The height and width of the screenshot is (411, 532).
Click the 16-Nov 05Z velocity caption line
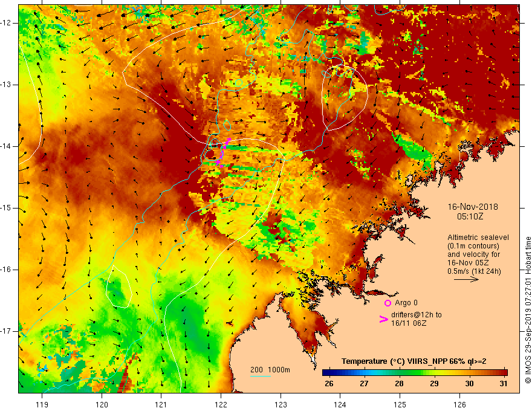point(469,263)
